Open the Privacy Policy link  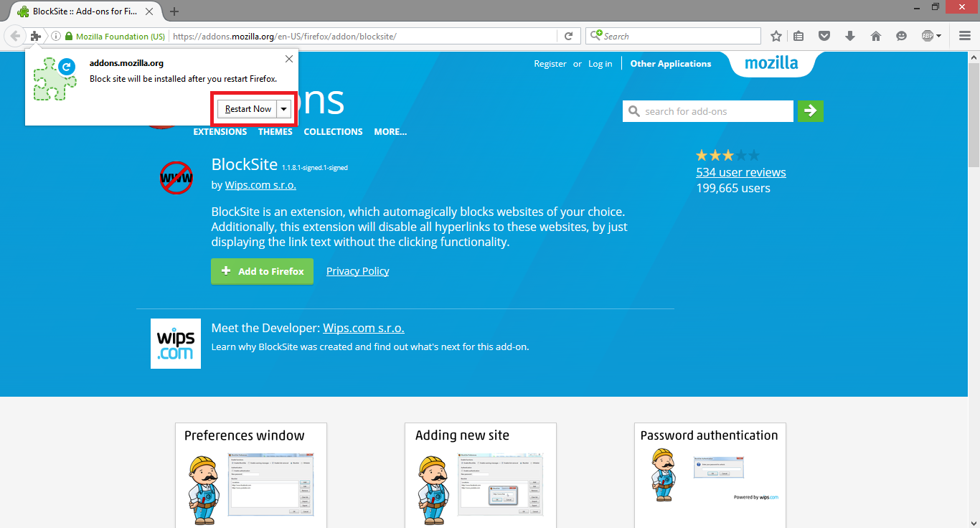357,271
